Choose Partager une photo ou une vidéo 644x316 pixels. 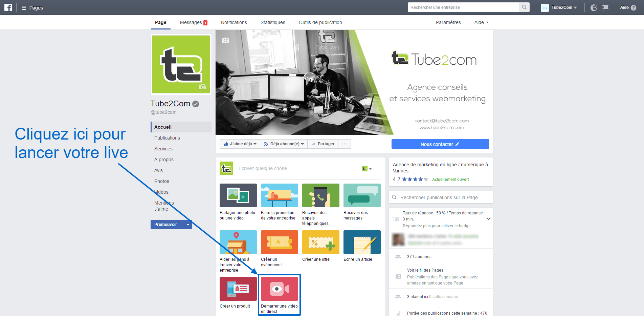click(238, 202)
